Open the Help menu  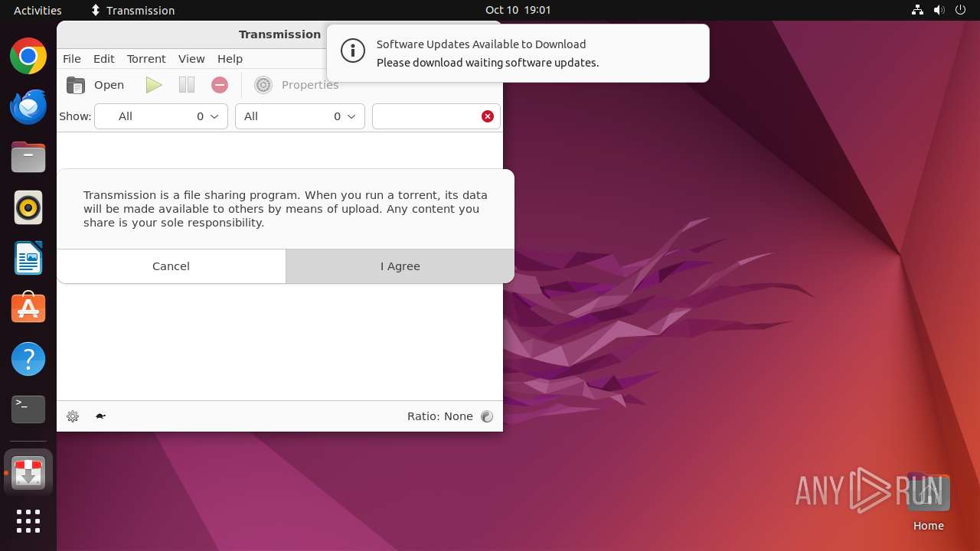230,59
